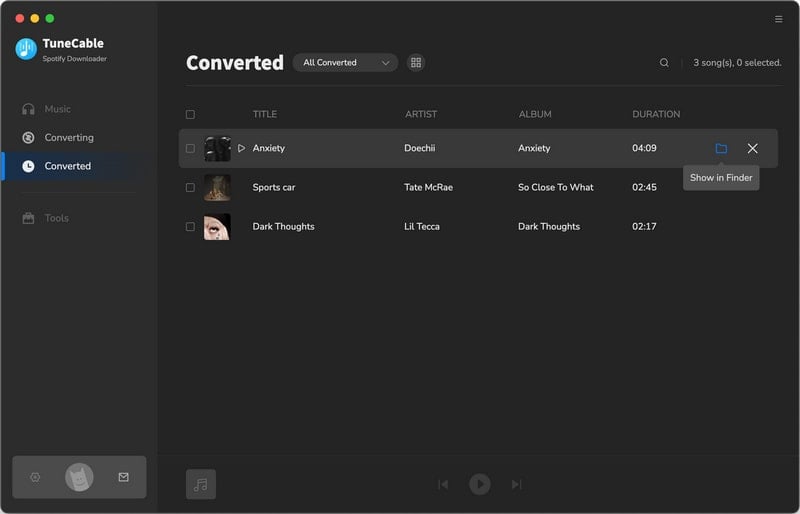Tick the checkbox for Sports car
Image resolution: width=800 pixels, height=514 pixels.
190,187
